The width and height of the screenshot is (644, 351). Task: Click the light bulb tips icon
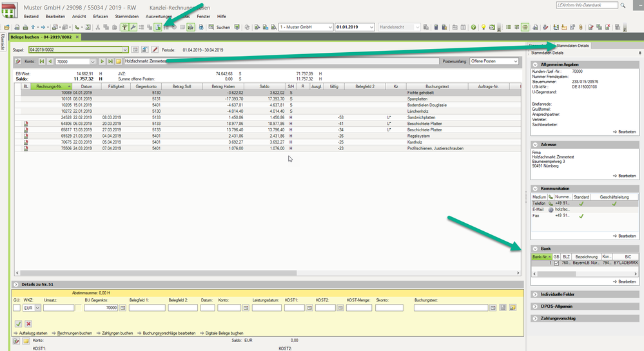pyautogui.click(x=483, y=28)
